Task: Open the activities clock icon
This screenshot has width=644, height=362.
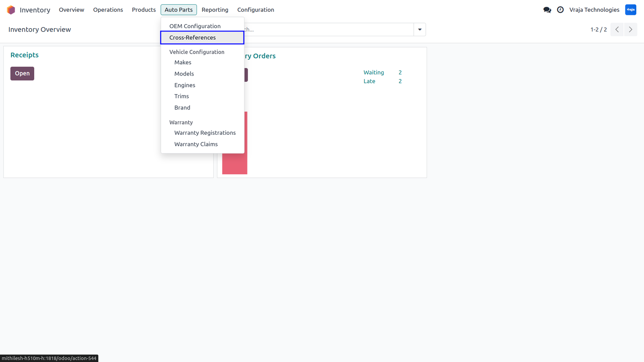Action: pyautogui.click(x=560, y=10)
